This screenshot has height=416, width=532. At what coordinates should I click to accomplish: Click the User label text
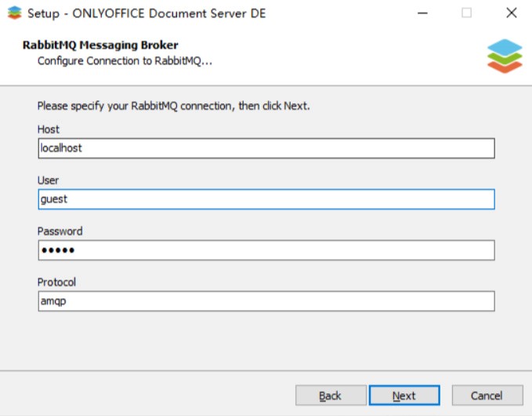48,180
